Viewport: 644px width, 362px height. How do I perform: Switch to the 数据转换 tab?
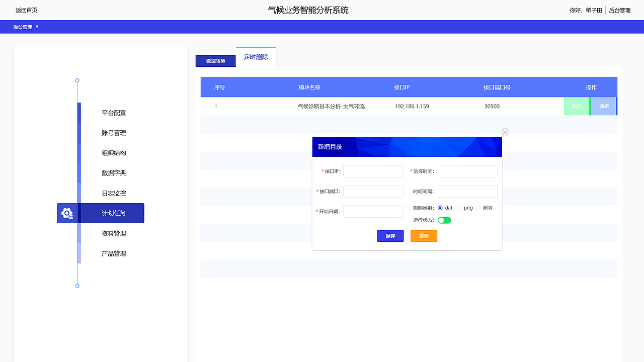point(215,60)
